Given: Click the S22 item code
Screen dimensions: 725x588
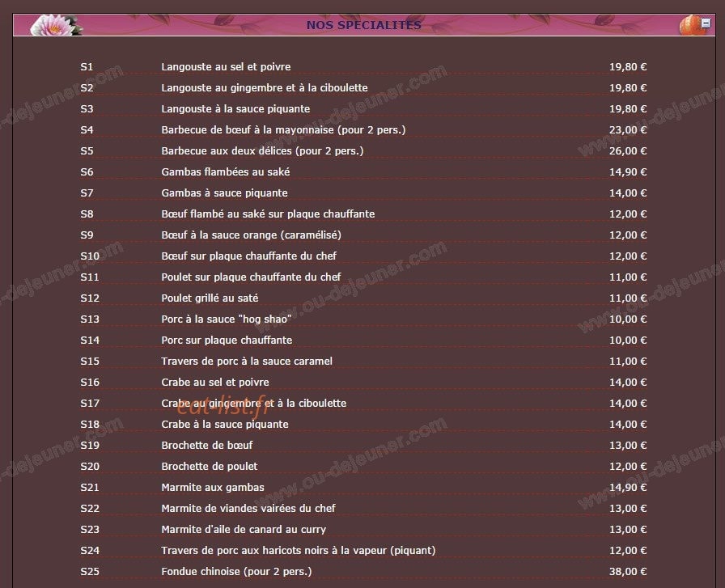Looking at the screenshot, I should pyautogui.click(x=90, y=509).
